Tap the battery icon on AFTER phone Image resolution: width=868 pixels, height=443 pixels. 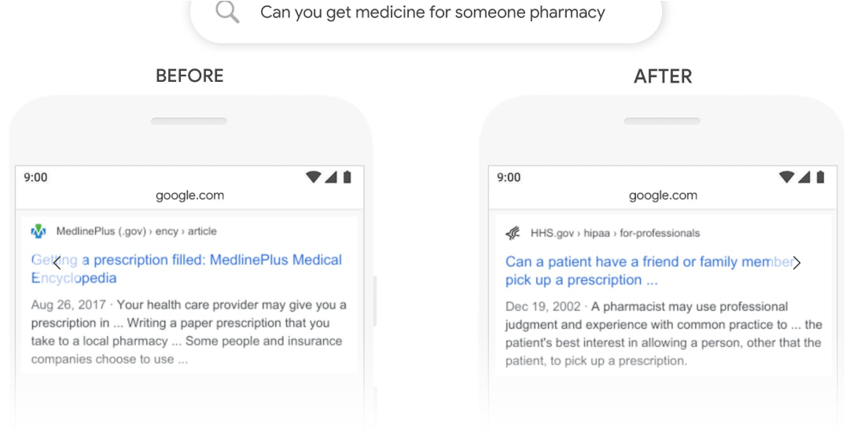pos(820,177)
